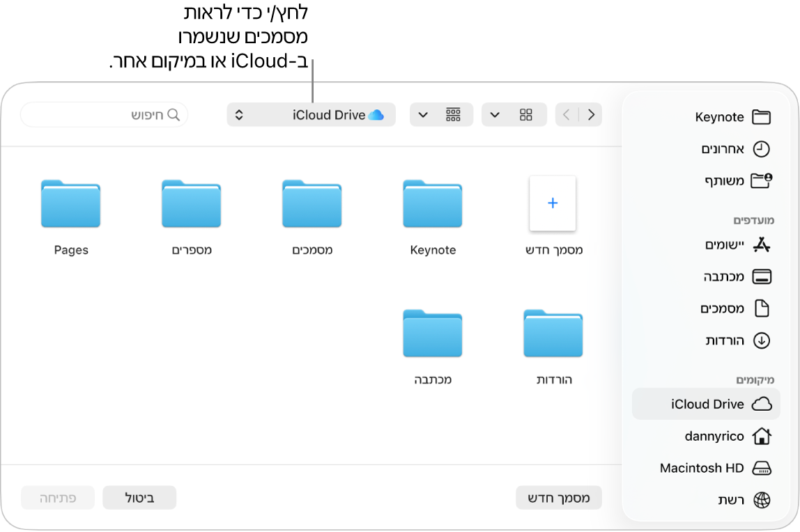The height and width of the screenshot is (532, 800).
Task: Go forward with the right chevron
Action: click(591, 115)
